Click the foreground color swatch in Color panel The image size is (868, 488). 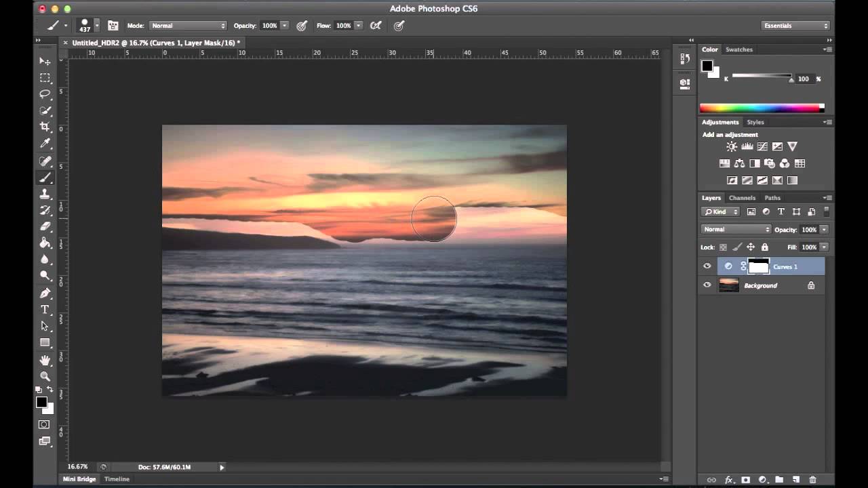tap(707, 66)
